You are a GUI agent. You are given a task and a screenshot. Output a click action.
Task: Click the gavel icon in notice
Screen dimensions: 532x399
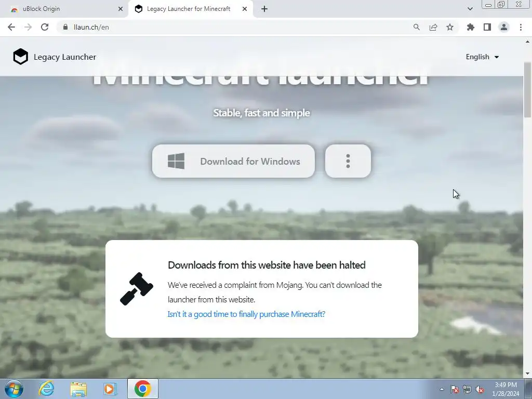tap(137, 289)
